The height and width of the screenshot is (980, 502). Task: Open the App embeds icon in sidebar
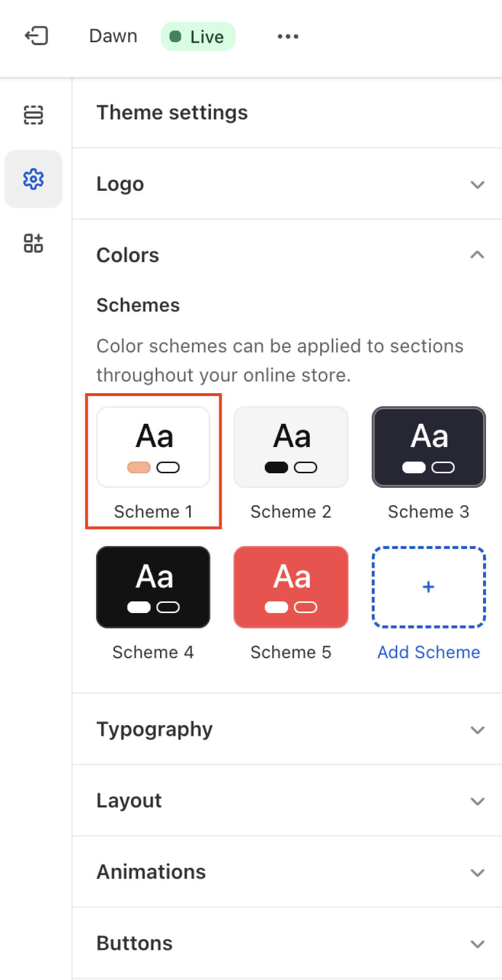coord(33,243)
